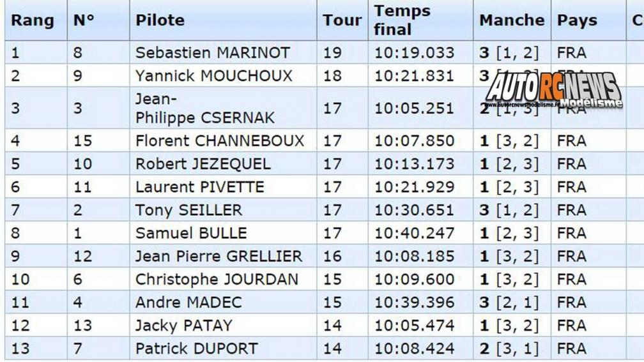Image resolution: width=644 pixels, height=362 pixels.
Task: Click the Manche column header
Action: [x=512, y=20]
